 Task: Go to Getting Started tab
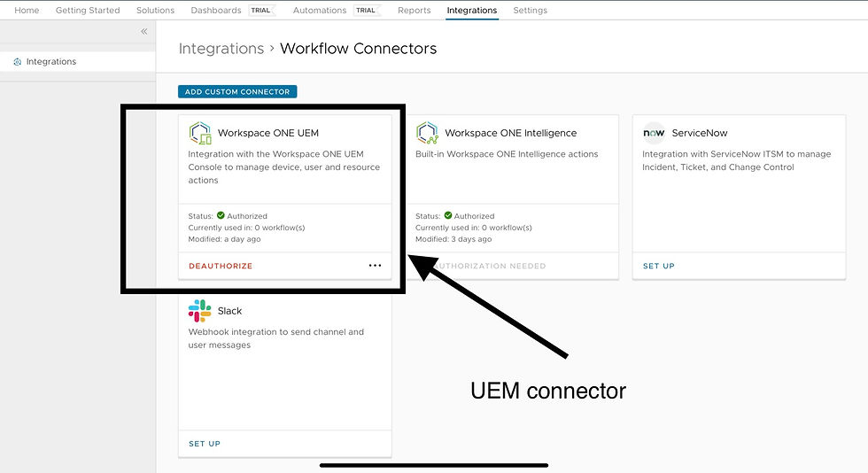point(88,10)
